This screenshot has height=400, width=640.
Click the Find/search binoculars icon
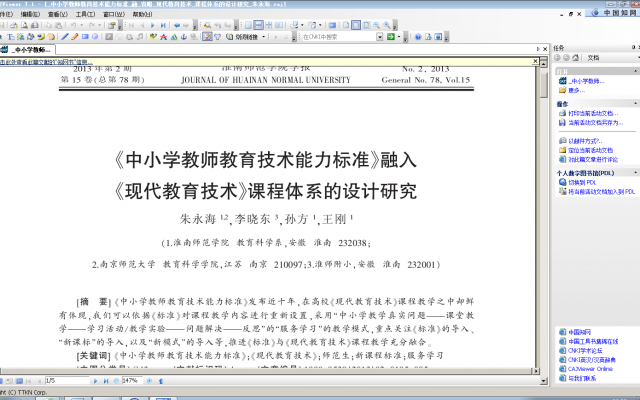click(207, 25)
